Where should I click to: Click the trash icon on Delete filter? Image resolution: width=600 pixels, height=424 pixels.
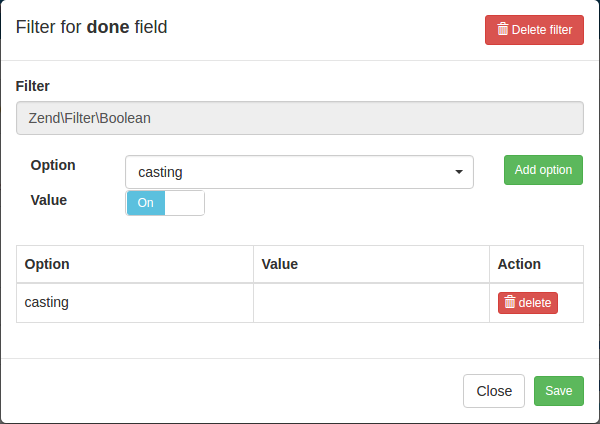(503, 29)
